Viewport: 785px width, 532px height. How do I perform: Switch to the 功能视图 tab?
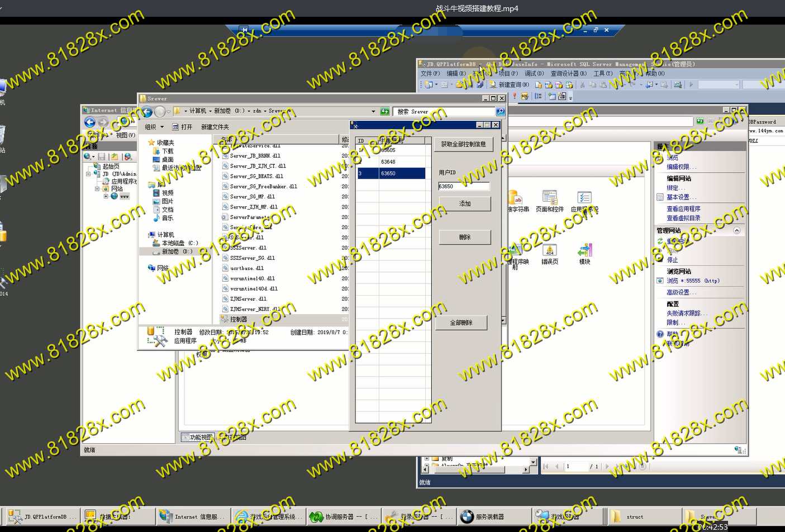click(197, 438)
